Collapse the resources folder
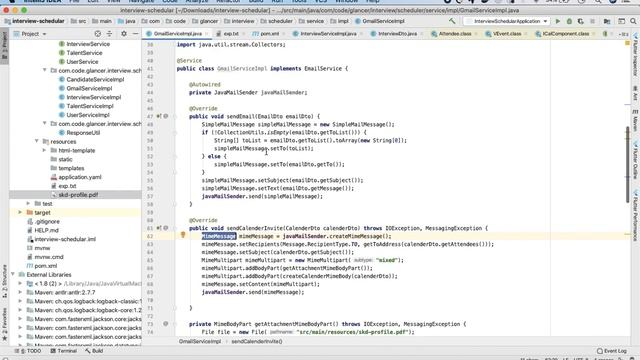The image size is (640, 360). (x=36, y=141)
